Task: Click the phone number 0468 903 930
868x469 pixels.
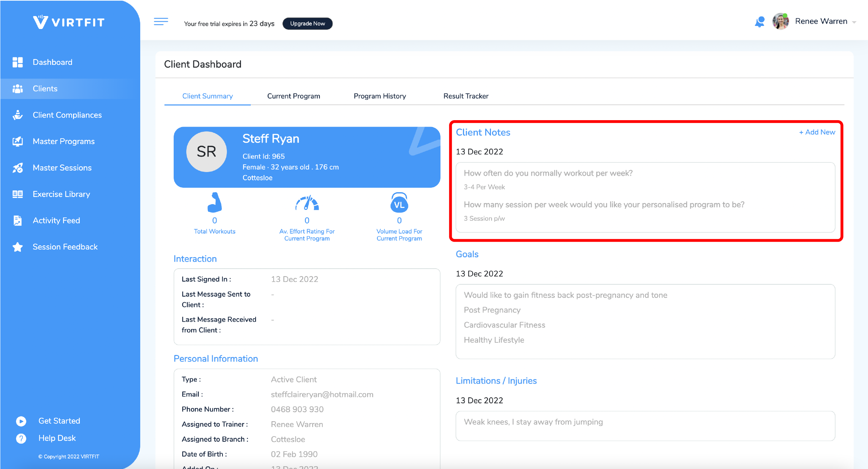Action: (297, 409)
